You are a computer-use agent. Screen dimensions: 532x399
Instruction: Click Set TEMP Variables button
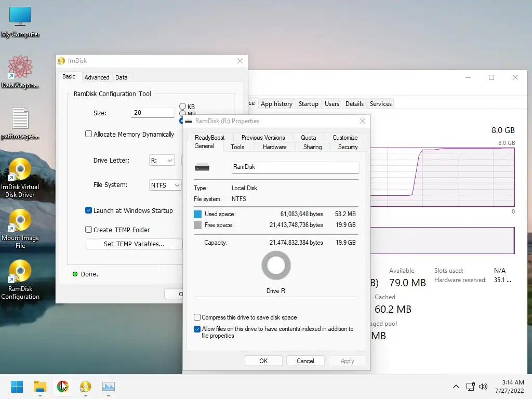coord(134,244)
